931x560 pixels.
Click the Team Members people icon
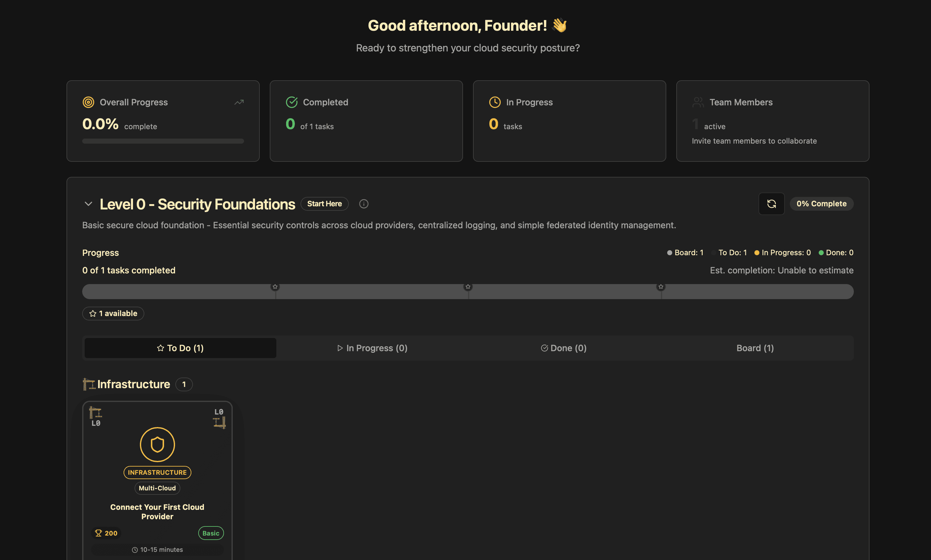[x=698, y=102]
